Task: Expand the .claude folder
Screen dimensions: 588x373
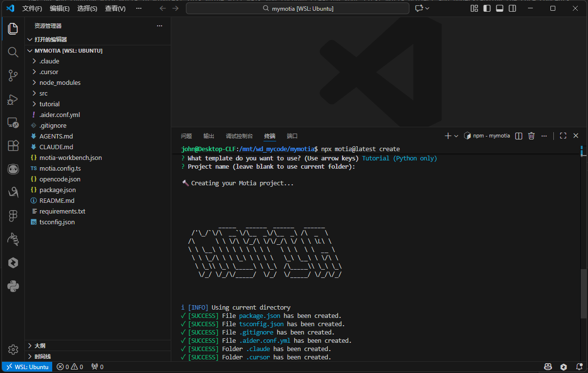Action: [x=98, y=61]
